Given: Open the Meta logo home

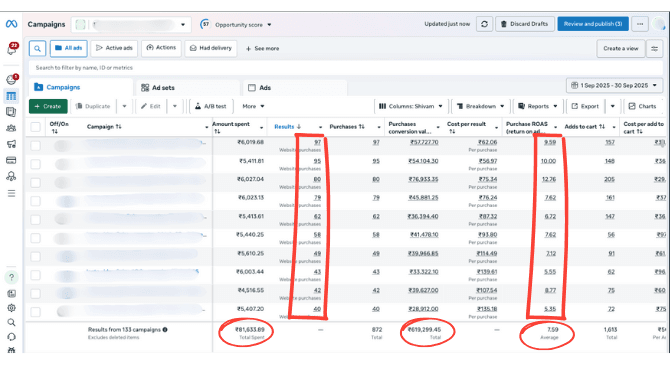Looking at the screenshot, I should coord(12,24).
